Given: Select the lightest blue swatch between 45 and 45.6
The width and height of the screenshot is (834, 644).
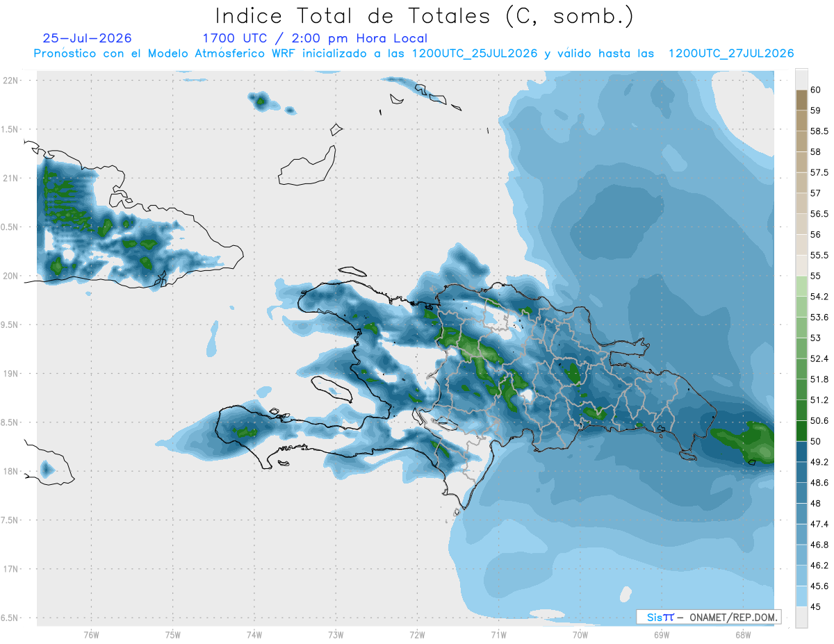Looking at the screenshot, I should pyautogui.click(x=801, y=597).
